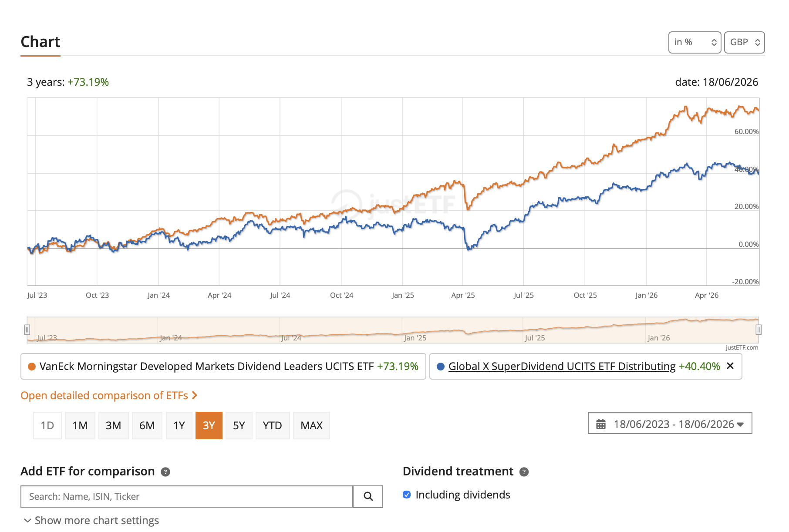Select the 1M time range

pos(80,425)
